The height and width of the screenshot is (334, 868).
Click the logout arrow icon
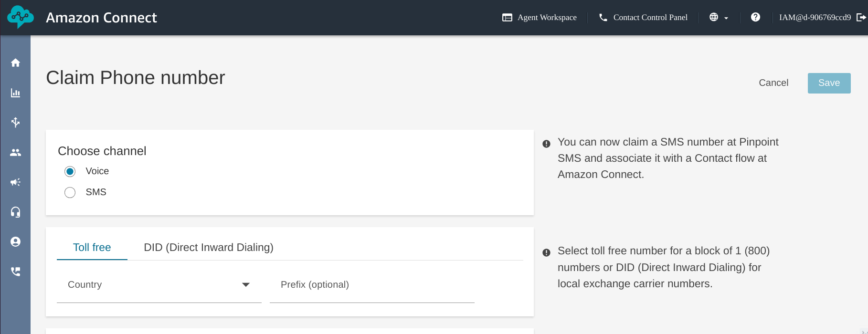pos(861,17)
